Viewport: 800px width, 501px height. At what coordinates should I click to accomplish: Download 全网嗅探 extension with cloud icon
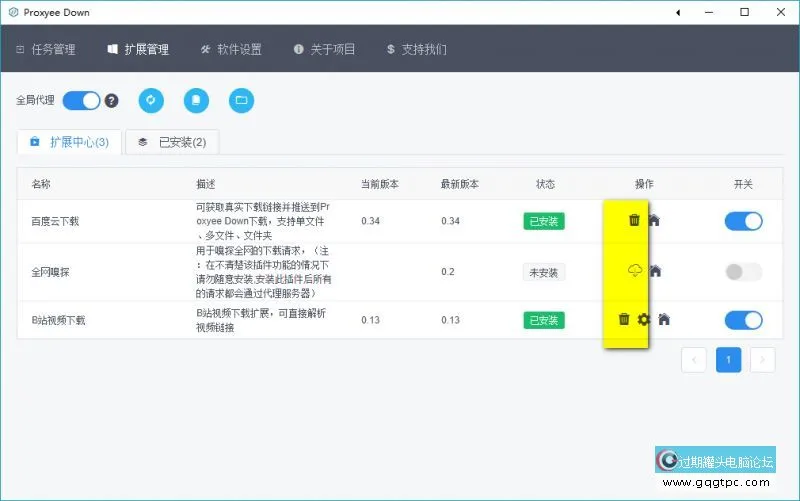click(634, 270)
